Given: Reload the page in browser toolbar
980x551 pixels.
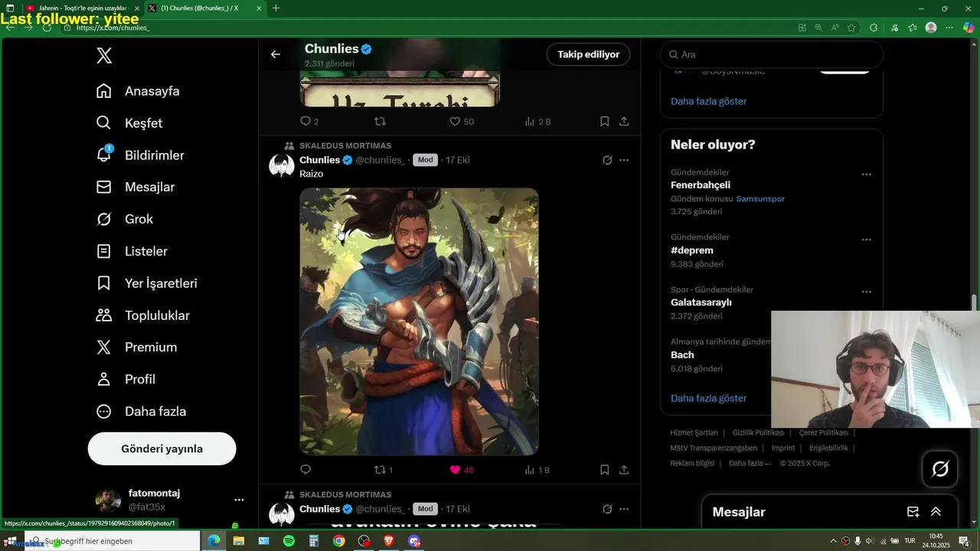Looking at the screenshot, I should (x=47, y=28).
